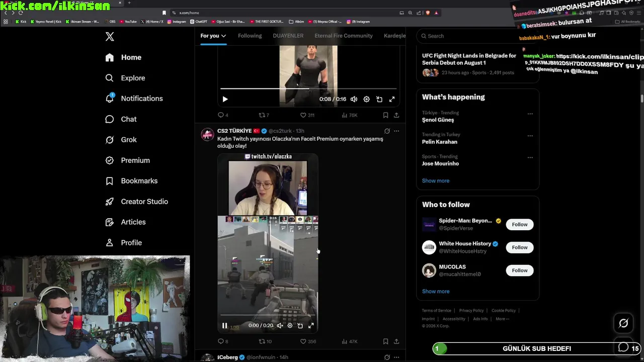Open Bookmarks from the sidebar

[131, 181]
